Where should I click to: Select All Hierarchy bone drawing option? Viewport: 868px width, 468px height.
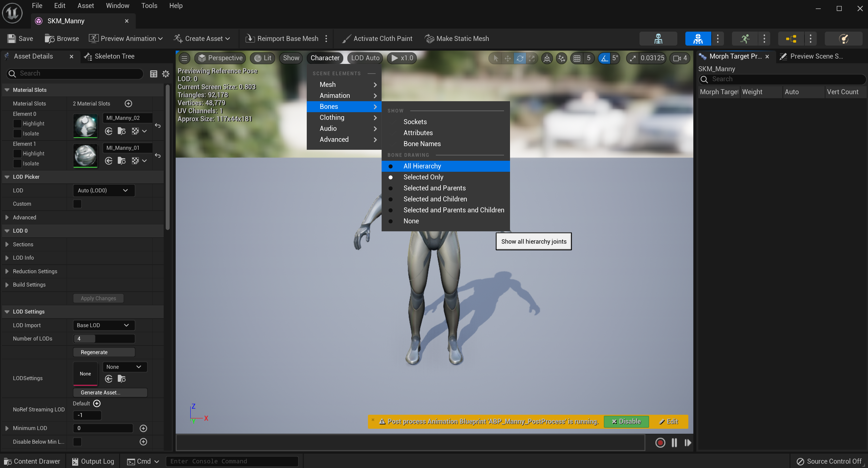tap(445, 166)
